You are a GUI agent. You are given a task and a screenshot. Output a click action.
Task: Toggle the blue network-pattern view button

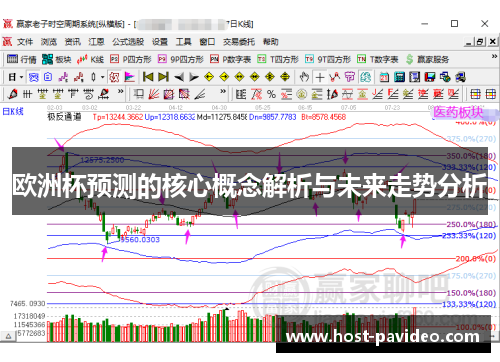click(x=33, y=77)
